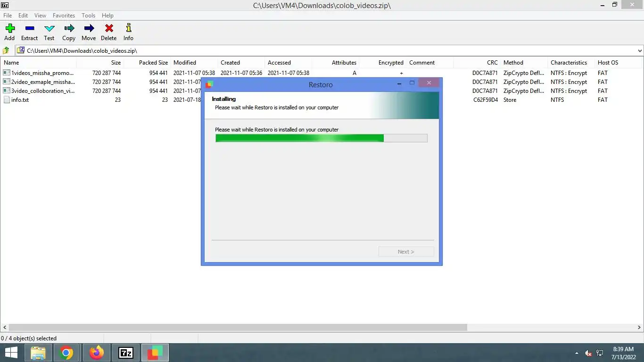Click the archive path input field
This screenshot has height=362, width=644.
(x=326, y=50)
